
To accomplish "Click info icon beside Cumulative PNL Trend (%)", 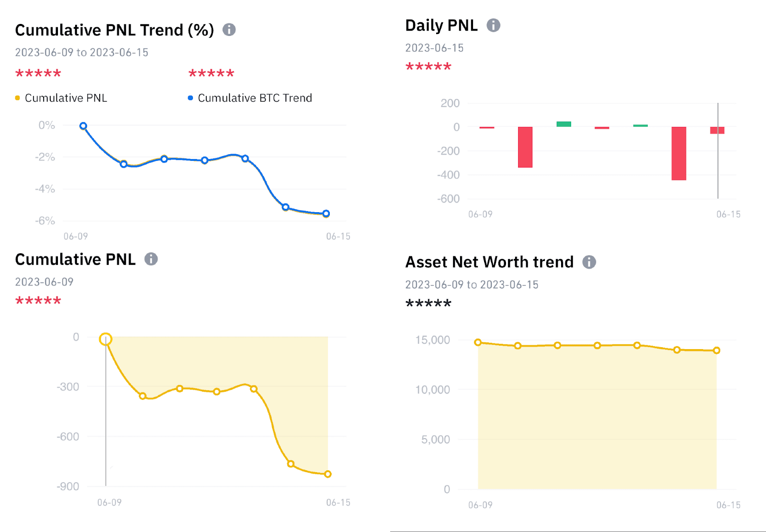I will click(229, 30).
